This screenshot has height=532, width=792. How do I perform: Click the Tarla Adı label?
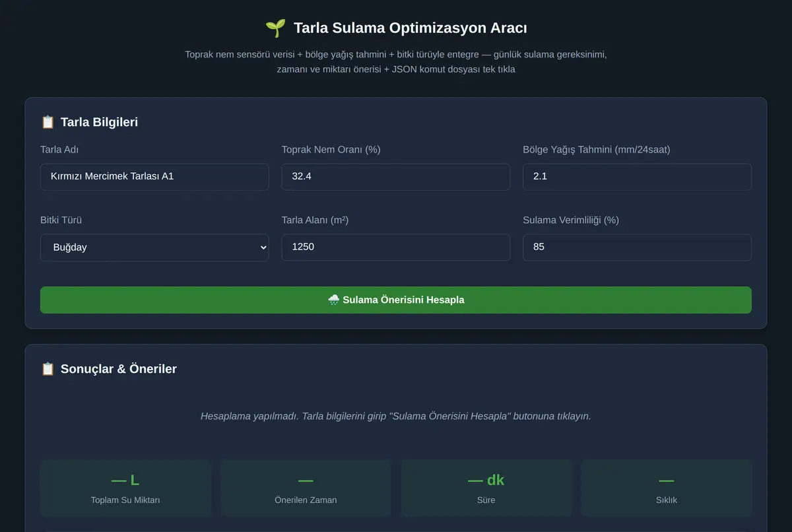59,150
